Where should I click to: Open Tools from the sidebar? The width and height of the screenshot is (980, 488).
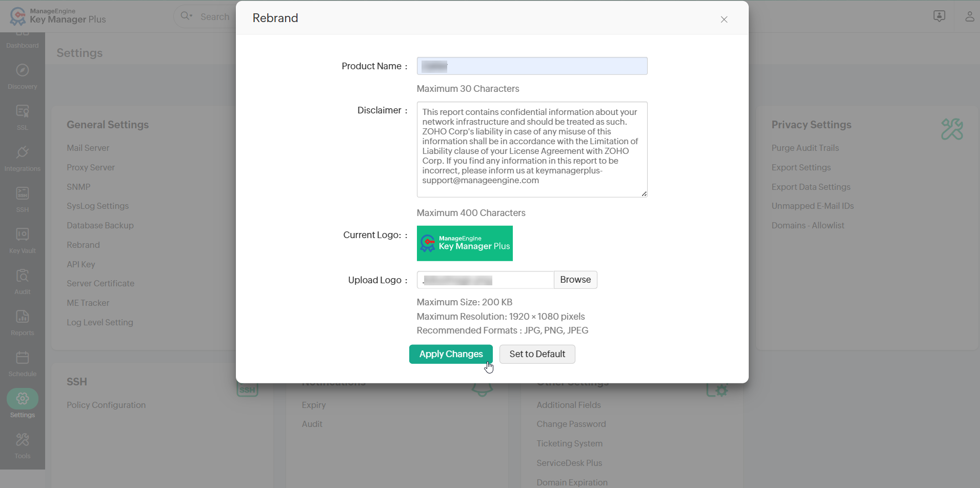(23, 446)
